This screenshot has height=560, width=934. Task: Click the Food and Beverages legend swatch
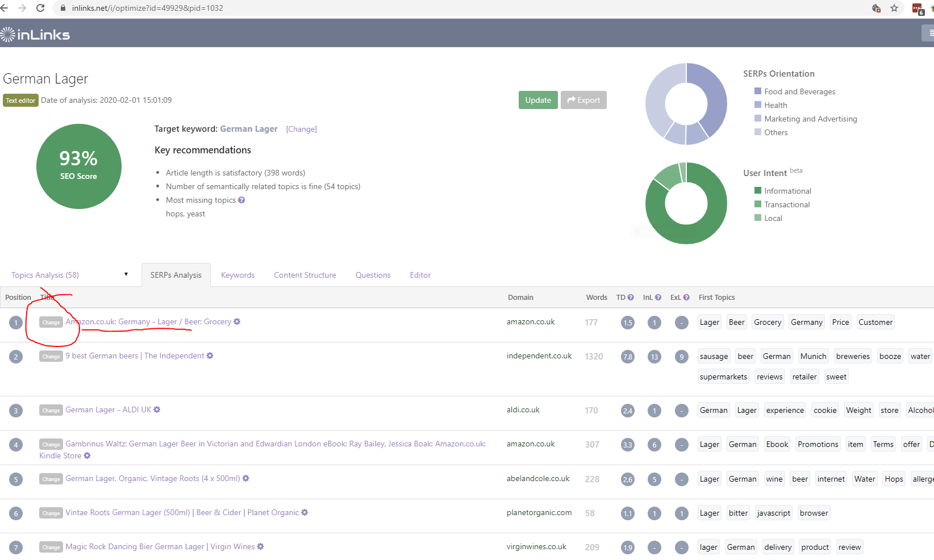758,91
